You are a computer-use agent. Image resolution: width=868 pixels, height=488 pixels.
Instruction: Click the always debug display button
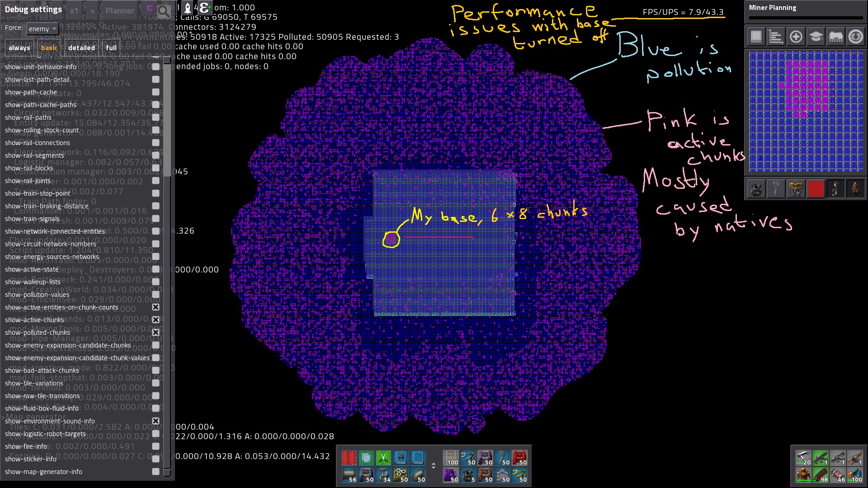19,47
